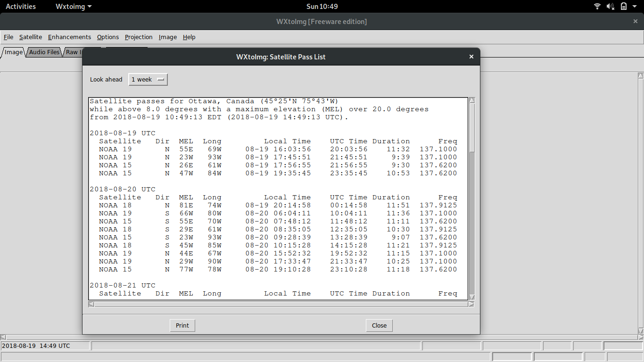Open the Options menu
644x362 pixels.
[x=108, y=37]
